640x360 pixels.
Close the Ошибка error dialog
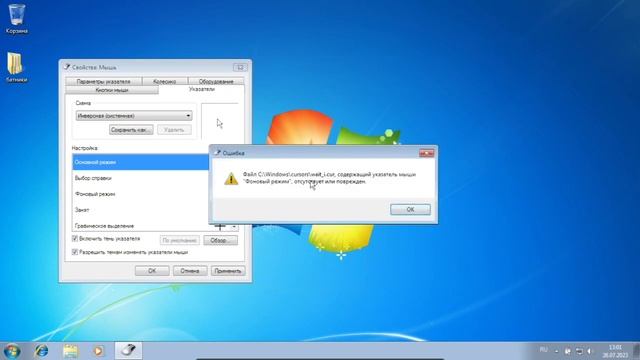click(x=427, y=153)
